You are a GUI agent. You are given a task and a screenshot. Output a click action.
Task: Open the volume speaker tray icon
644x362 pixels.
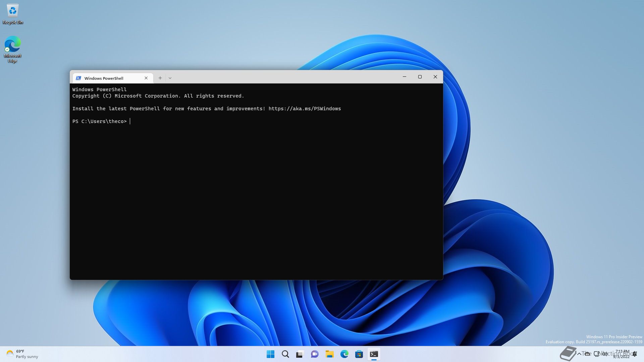click(605, 354)
